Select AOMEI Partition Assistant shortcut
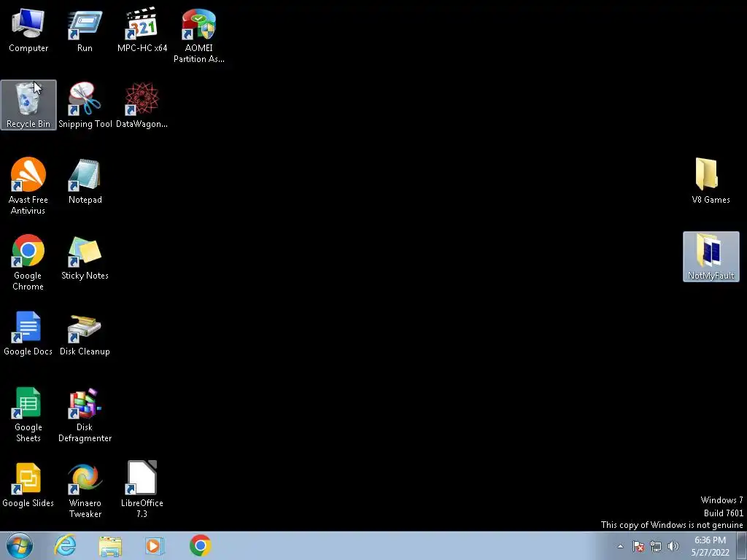Viewport: 747px width, 560px height. pos(198,36)
